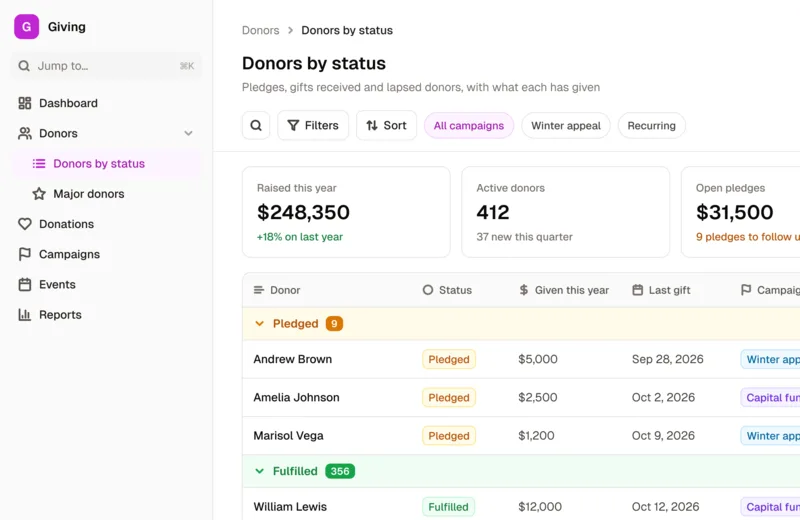Click the Raised this year $248,350 card

[x=346, y=212]
